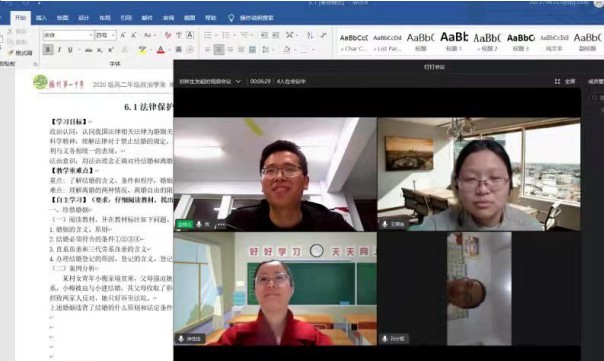Expand the clipboard group dialog launcher
Image resolution: width=604 pixels, height=361 pixels.
coord(35,64)
